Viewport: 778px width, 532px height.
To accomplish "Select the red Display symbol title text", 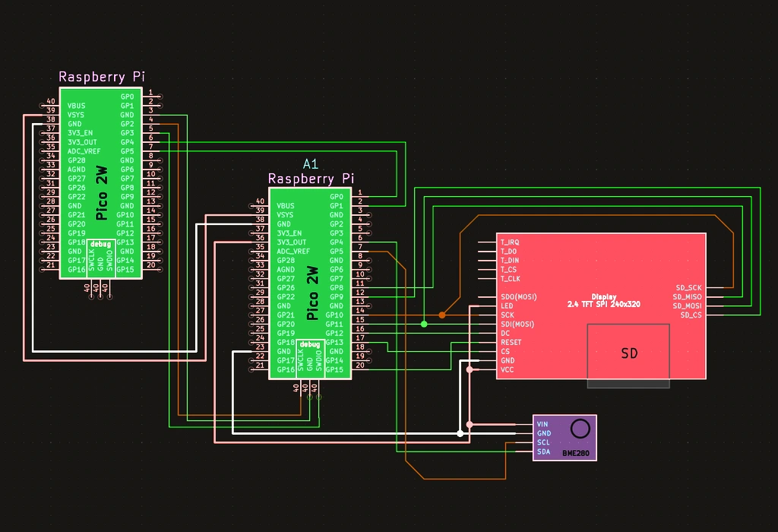I will pos(604,300).
